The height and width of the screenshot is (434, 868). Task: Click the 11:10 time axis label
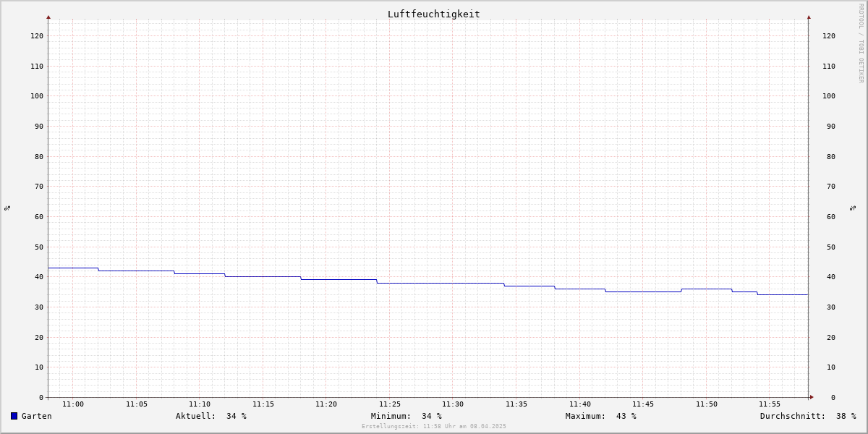[200, 404]
